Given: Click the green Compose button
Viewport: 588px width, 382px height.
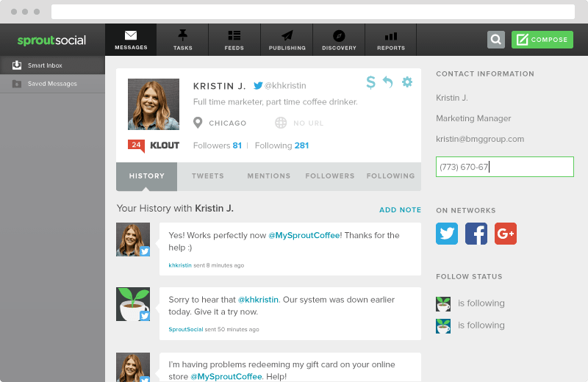Looking at the screenshot, I should (542, 40).
